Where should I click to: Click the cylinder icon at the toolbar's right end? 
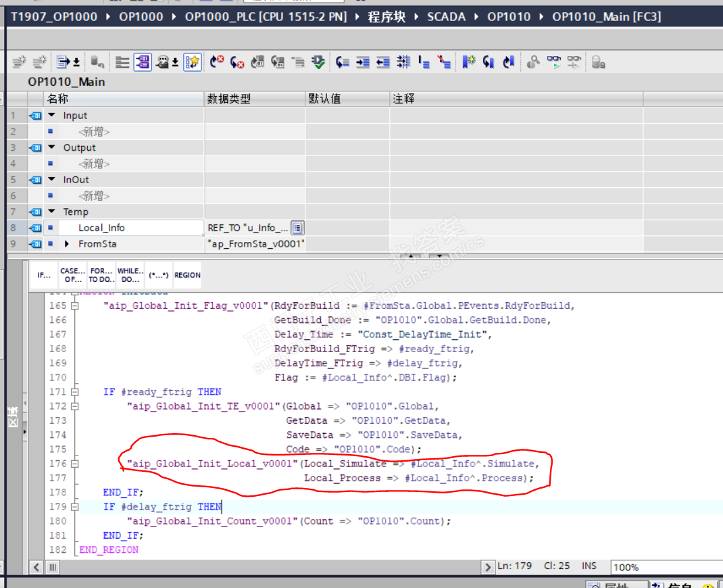pos(598,63)
